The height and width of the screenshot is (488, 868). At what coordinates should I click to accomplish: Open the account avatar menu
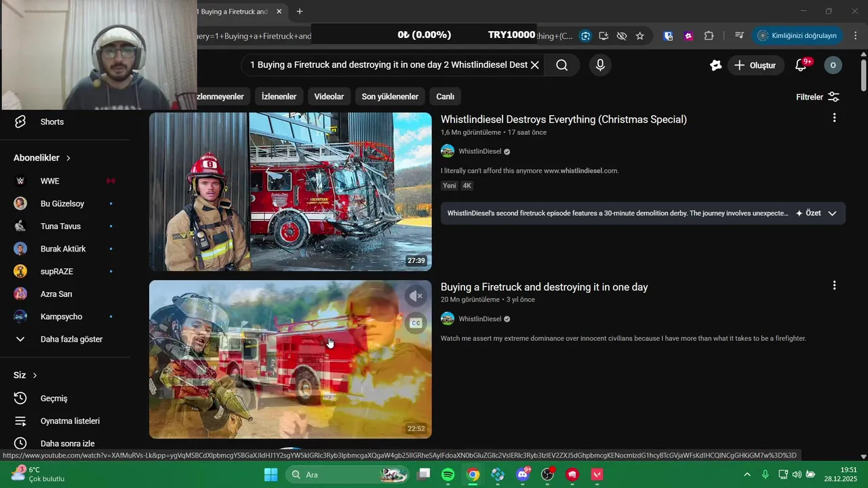pos(833,65)
